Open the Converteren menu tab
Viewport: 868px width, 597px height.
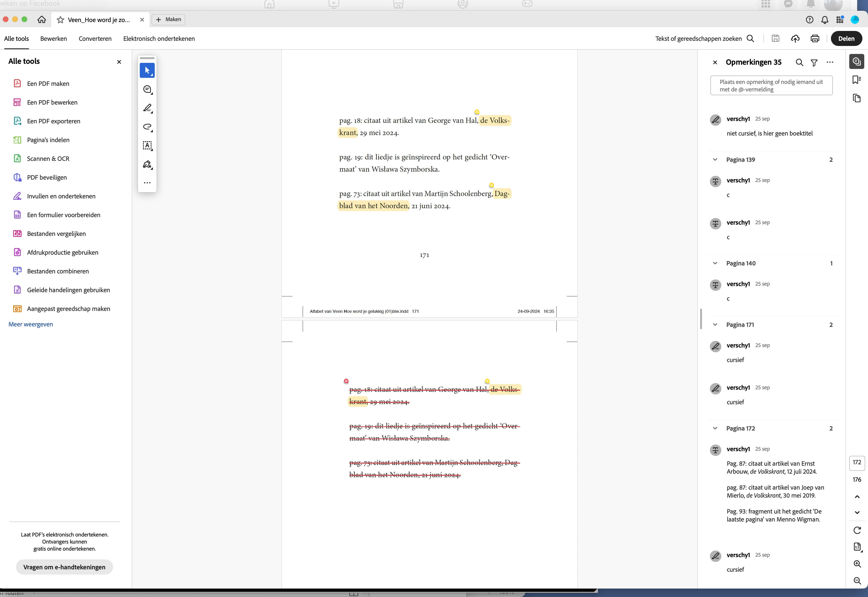(x=95, y=38)
